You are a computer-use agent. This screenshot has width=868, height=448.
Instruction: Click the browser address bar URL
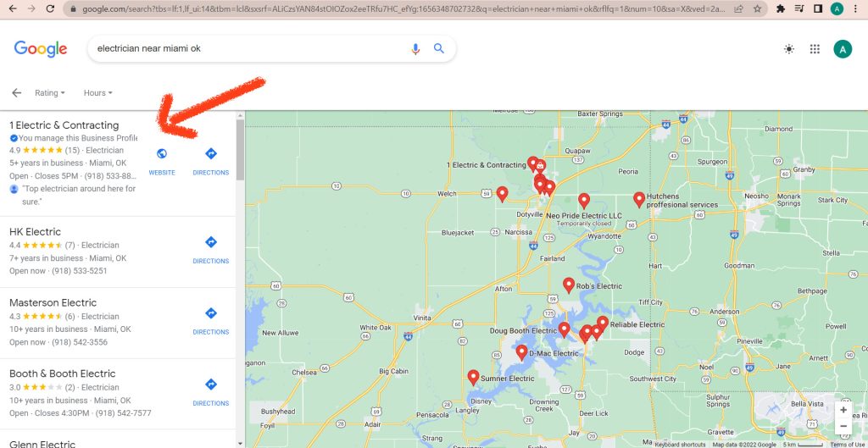pos(403,9)
